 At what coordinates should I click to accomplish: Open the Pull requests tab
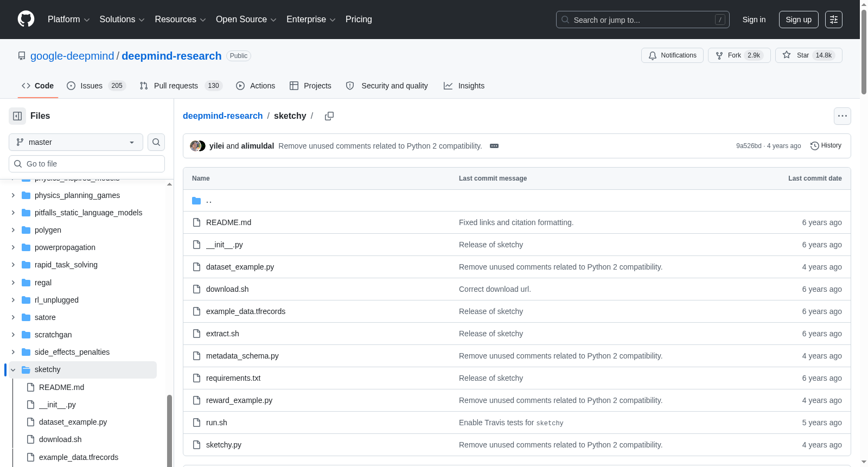181,86
